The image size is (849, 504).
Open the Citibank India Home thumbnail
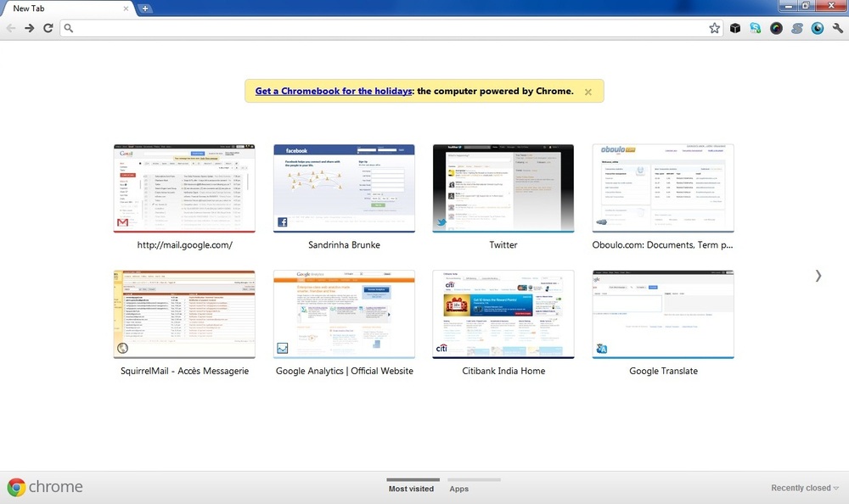pyautogui.click(x=503, y=315)
